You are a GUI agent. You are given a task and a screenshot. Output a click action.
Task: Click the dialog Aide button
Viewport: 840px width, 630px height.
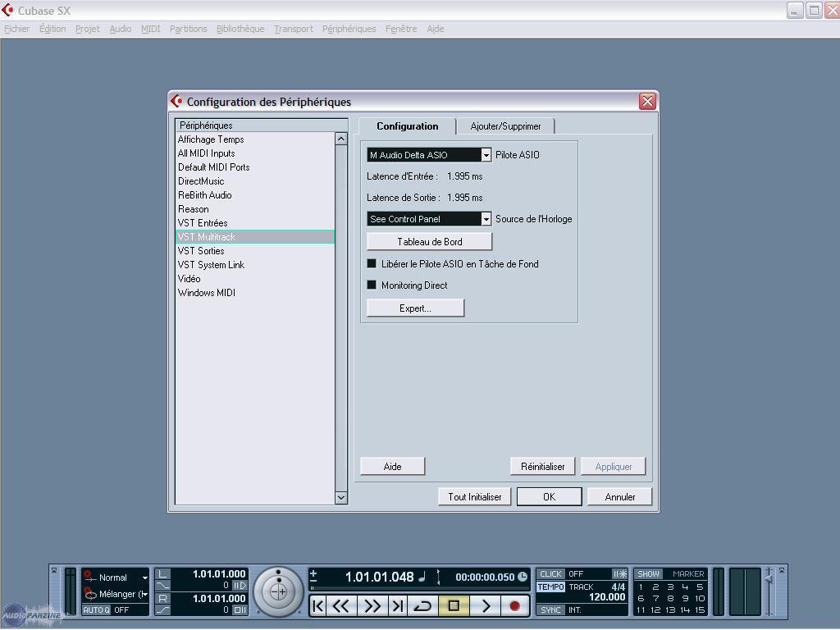click(392, 466)
